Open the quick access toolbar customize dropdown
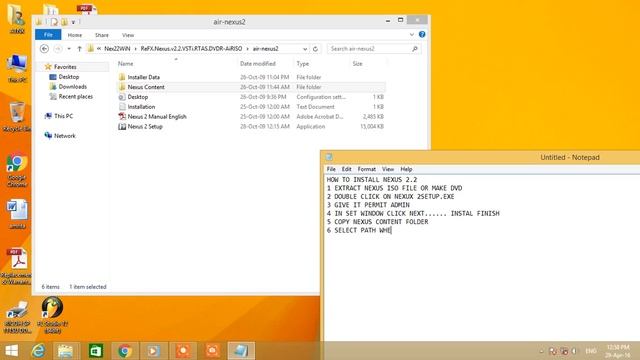Viewport: 640px width, 360px height. point(73,22)
